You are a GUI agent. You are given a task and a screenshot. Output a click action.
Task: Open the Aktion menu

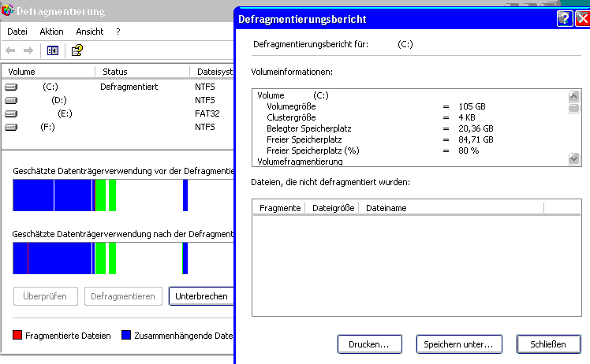click(51, 32)
